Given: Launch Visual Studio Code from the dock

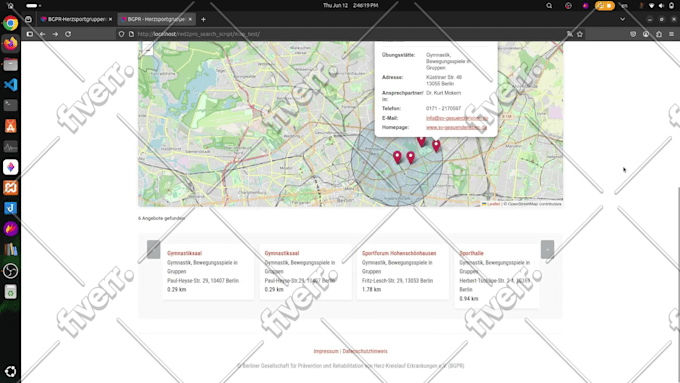Looking at the screenshot, I should click(x=10, y=85).
